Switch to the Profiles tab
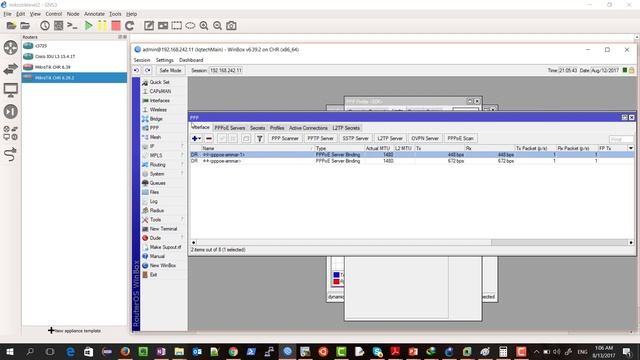This screenshot has height=360, width=640. [277, 128]
